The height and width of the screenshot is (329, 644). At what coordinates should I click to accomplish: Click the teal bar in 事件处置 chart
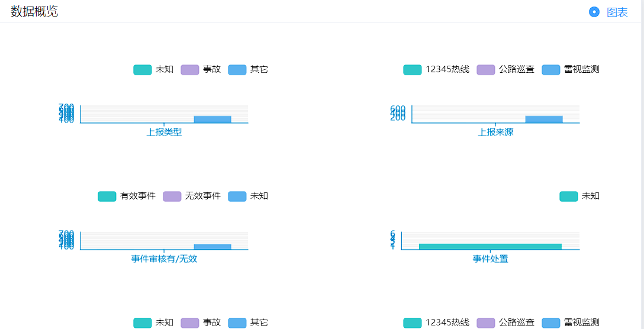(x=490, y=246)
